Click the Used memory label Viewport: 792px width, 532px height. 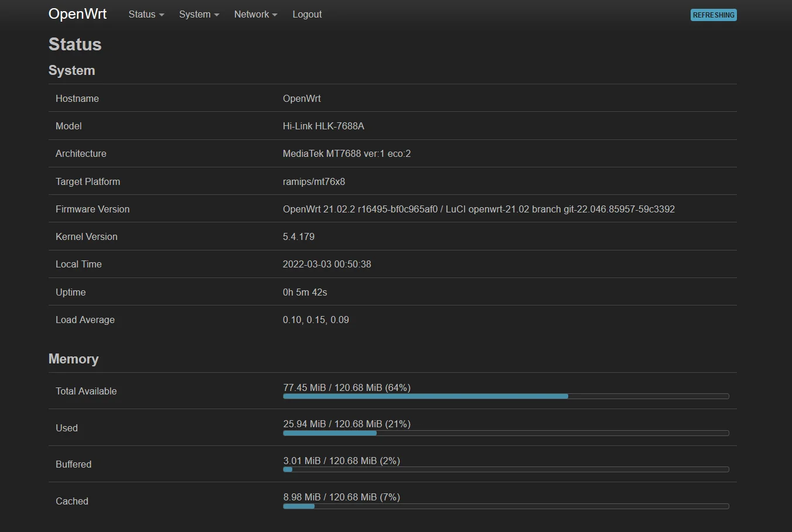pyautogui.click(x=67, y=428)
